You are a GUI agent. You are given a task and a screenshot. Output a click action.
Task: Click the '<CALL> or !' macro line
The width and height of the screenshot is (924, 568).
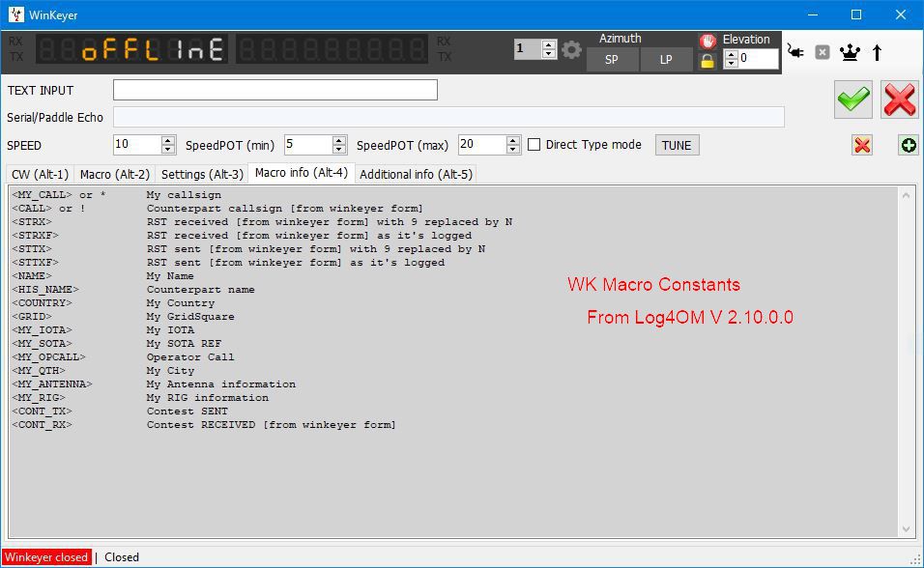coord(217,209)
